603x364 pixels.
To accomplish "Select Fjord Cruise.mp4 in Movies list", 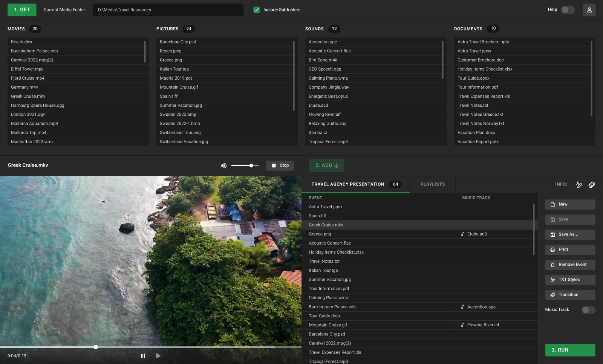I will pyautogui.click(x=28, y=78).
